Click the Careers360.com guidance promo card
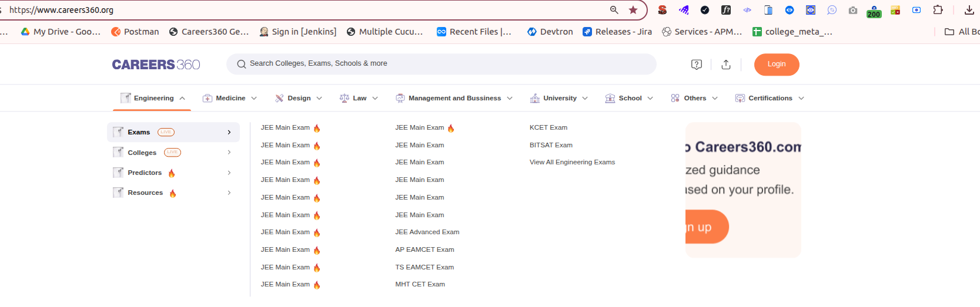 tap(743, 190)
